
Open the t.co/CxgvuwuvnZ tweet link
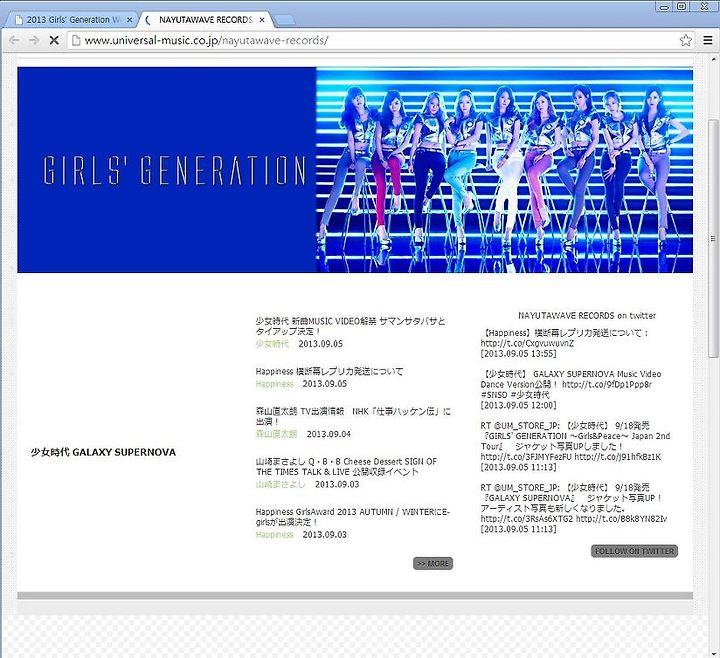[x=527, y=343]
